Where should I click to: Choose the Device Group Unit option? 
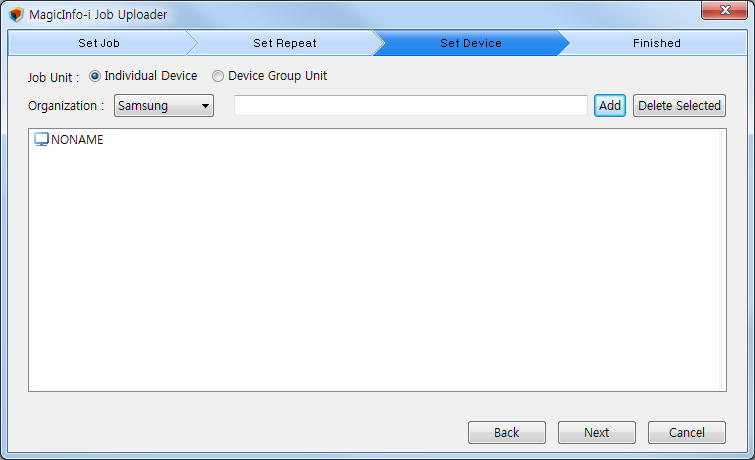[218, 76]
